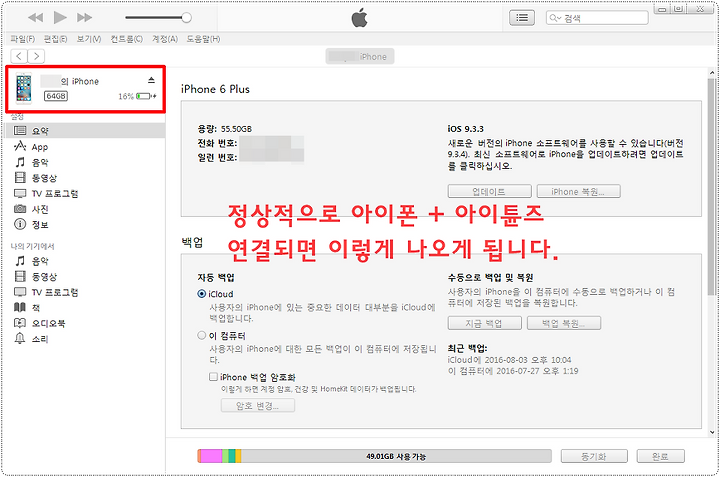The height and width of the screenshot is (477, 720).
Task: Click the 64GB capacity badge
Action: click(56, 96)
